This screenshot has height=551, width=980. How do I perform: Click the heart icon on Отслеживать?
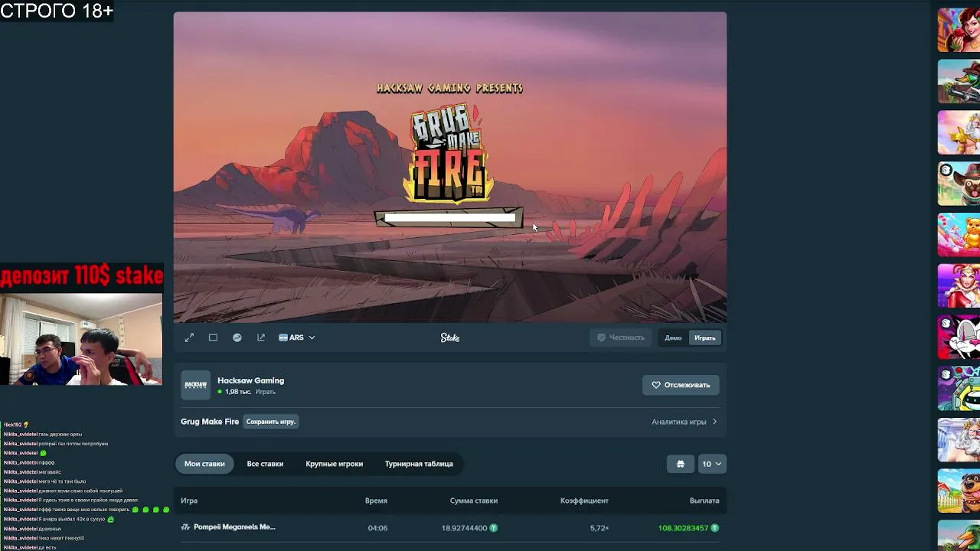(x=656, y=385)
